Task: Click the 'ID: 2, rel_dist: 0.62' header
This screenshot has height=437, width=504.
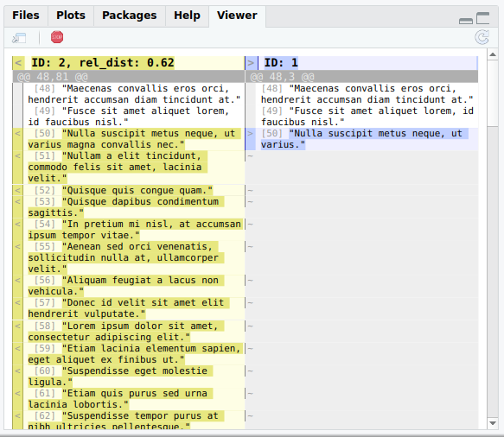Action: point(103,62)
